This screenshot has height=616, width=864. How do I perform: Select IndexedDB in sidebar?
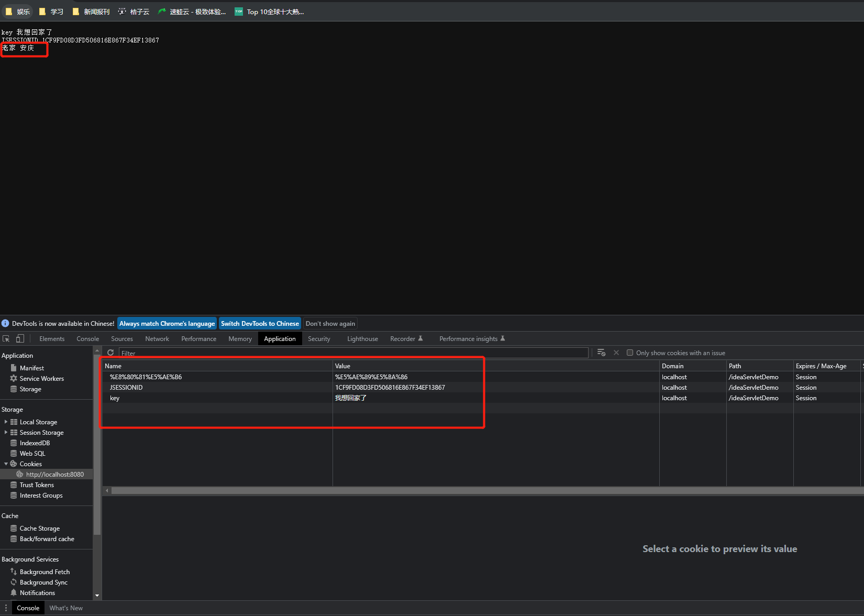[35, 443]
